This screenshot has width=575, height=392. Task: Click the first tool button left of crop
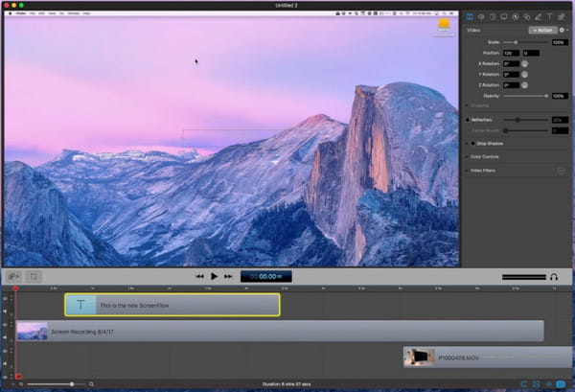tap(14, 276)
